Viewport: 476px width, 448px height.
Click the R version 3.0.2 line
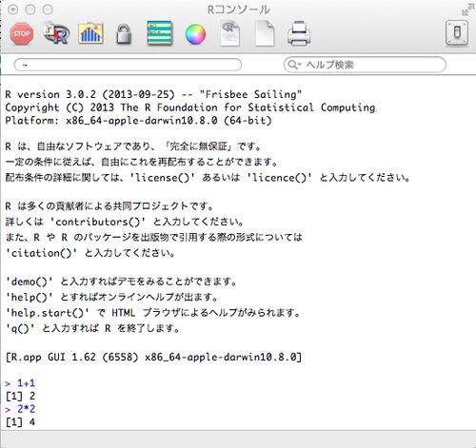(x=153, y=94)
